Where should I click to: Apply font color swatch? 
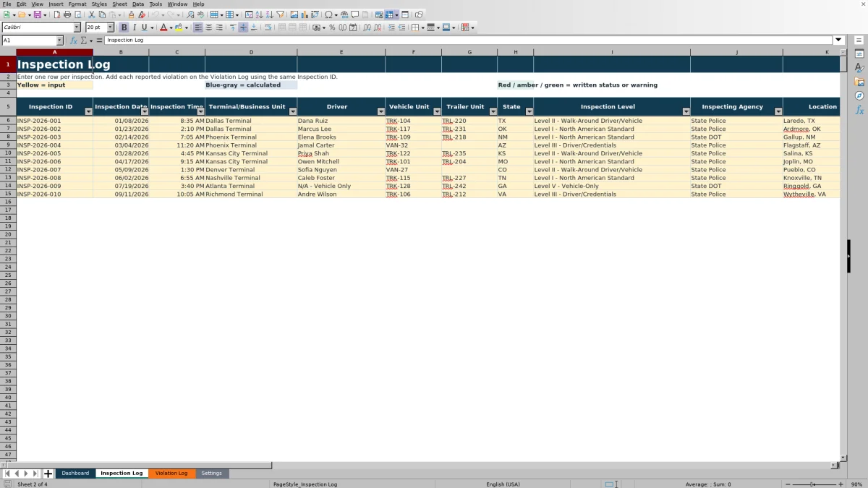[x=163, y=27]
